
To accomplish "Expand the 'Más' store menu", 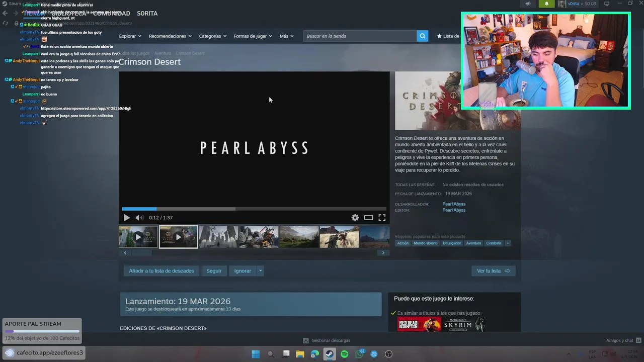I will click(x=287, y=36).
